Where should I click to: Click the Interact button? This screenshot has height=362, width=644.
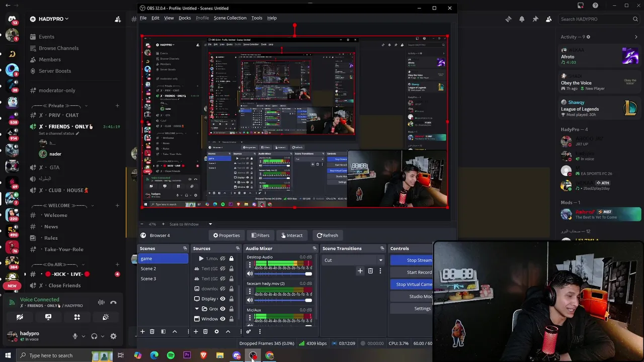click(x=292, y=235)
